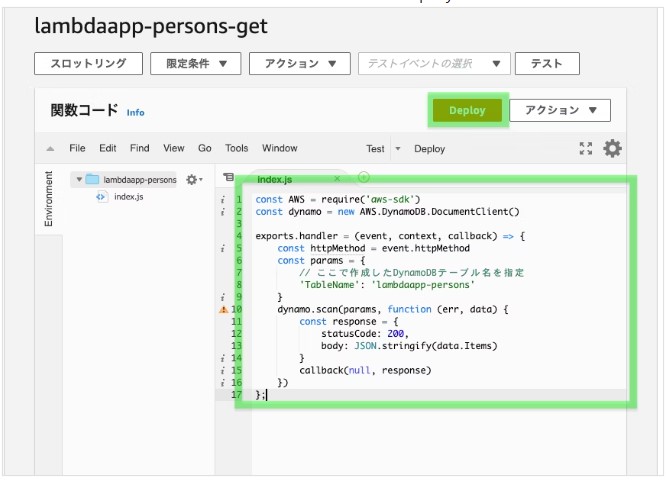The width and height of the screenshot is (668, 480).
Task: Click the index.js file icon in tree
Action: point(101,197)
